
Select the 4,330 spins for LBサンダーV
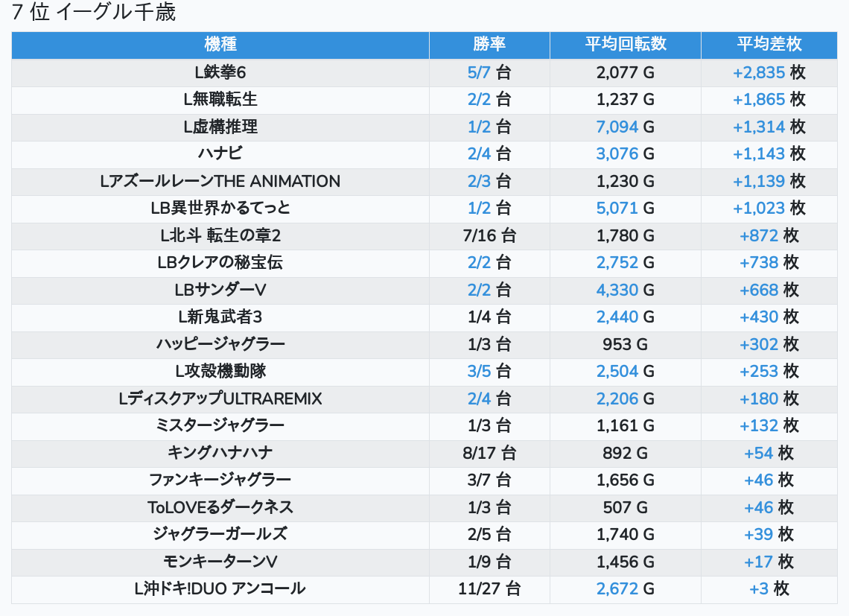(617, 290)
